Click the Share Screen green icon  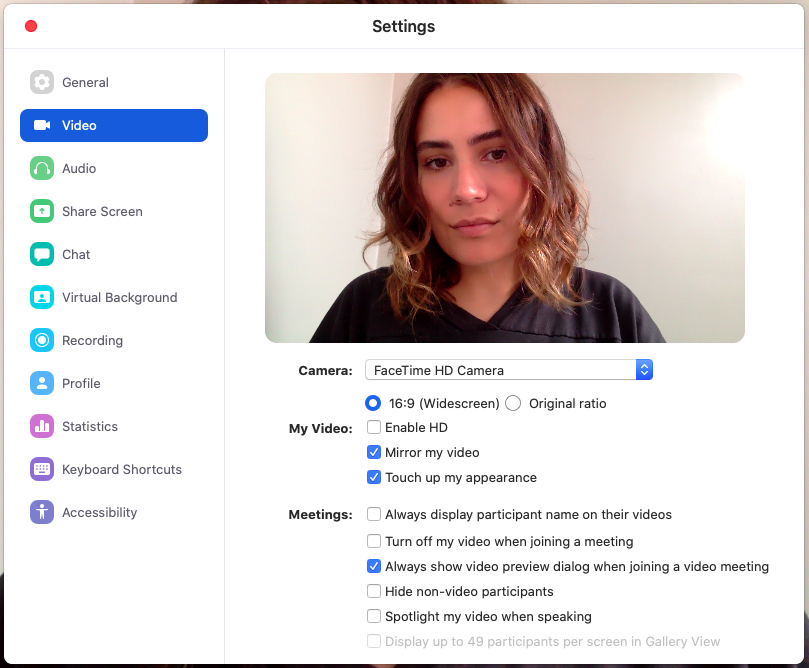pyautogui.click(x=42, y=211)
